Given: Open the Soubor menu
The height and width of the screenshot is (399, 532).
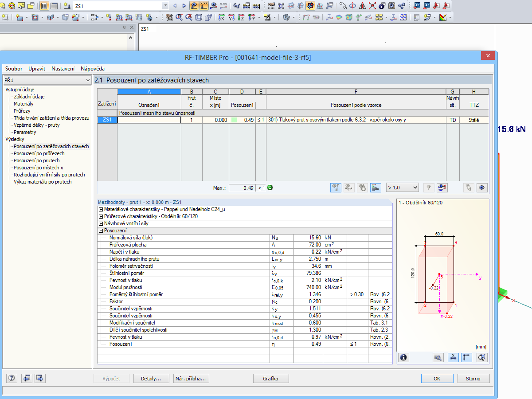Looking at the screenshot, I should (x=14, y=69).
